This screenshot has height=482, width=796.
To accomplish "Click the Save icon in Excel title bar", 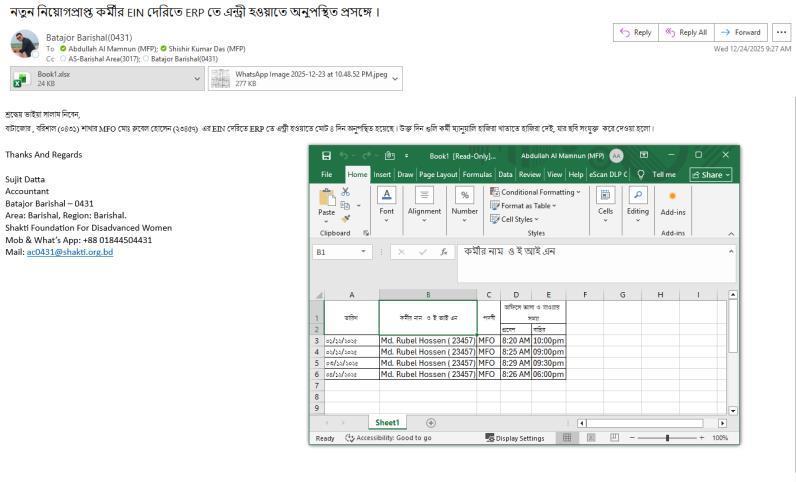I will pos(326,156).
